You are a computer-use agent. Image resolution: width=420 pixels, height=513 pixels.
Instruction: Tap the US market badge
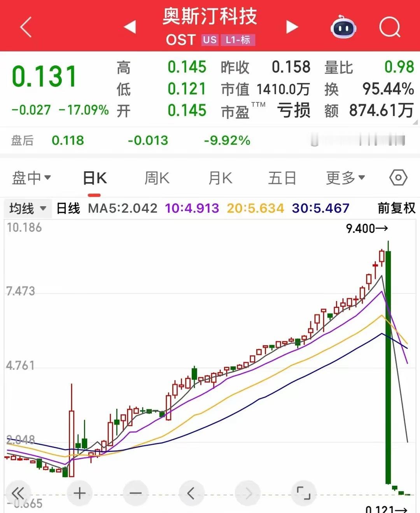coord(210,40)
